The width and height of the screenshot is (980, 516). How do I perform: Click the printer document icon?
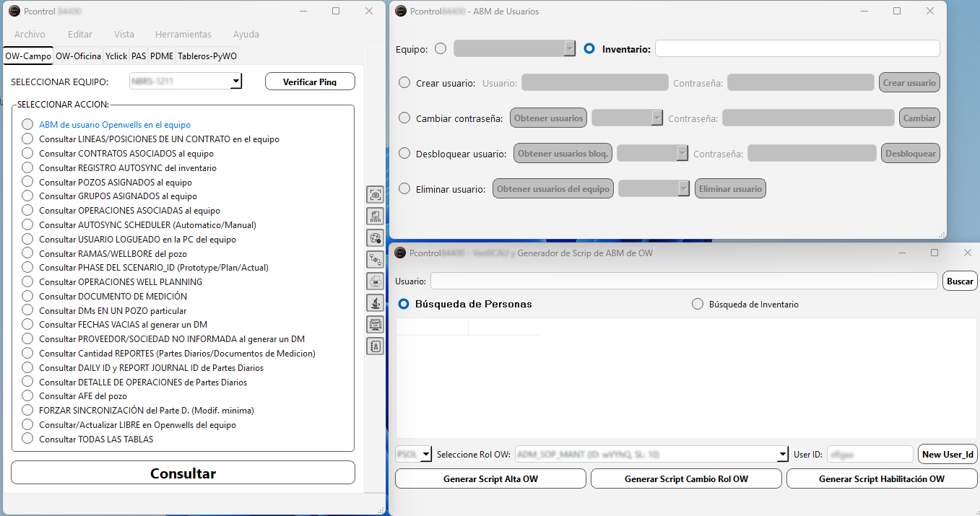pyautogui.click(x=375, y=281)
